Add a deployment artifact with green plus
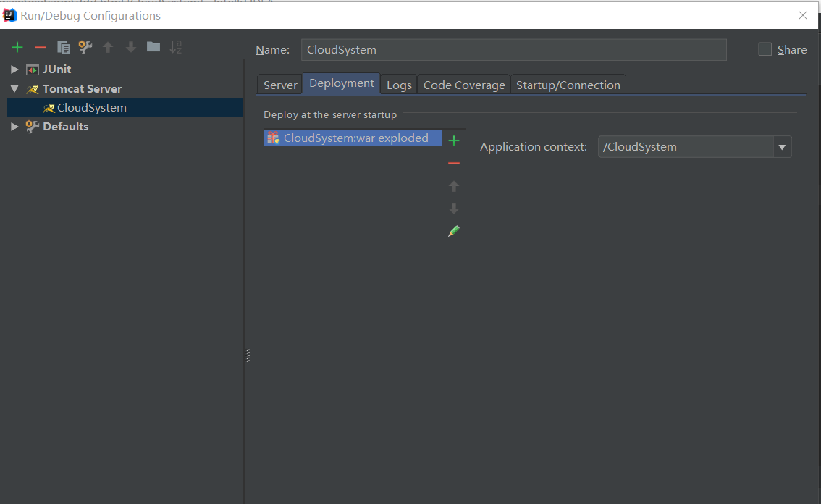Viewport: 821px width, 504px height. point(454,140)
